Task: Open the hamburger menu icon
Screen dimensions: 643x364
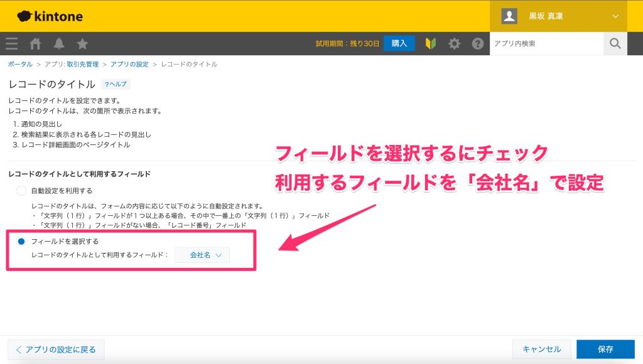Action: [11, 43]
